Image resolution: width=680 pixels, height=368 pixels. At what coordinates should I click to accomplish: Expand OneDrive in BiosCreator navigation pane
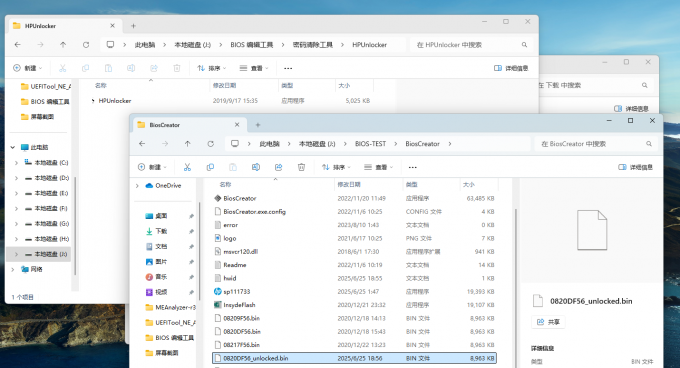(137, 186)
